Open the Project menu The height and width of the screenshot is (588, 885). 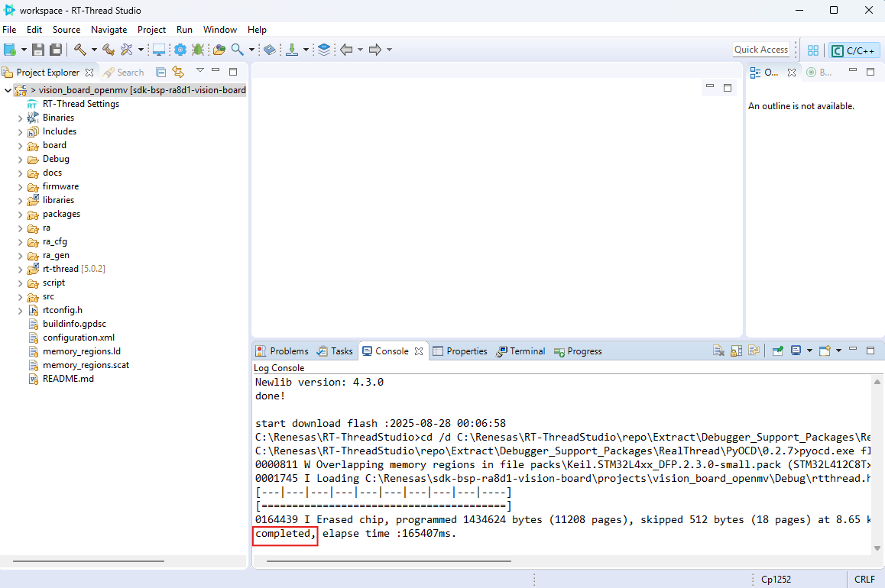151,30
